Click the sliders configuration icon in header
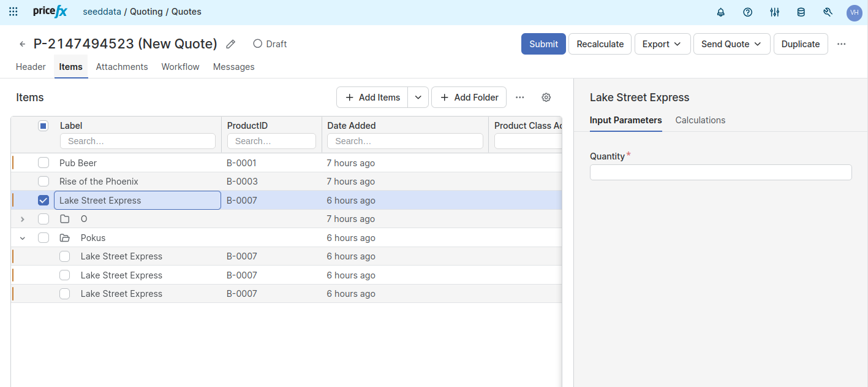This screenshot has width=868, height=387. (774, 12)
